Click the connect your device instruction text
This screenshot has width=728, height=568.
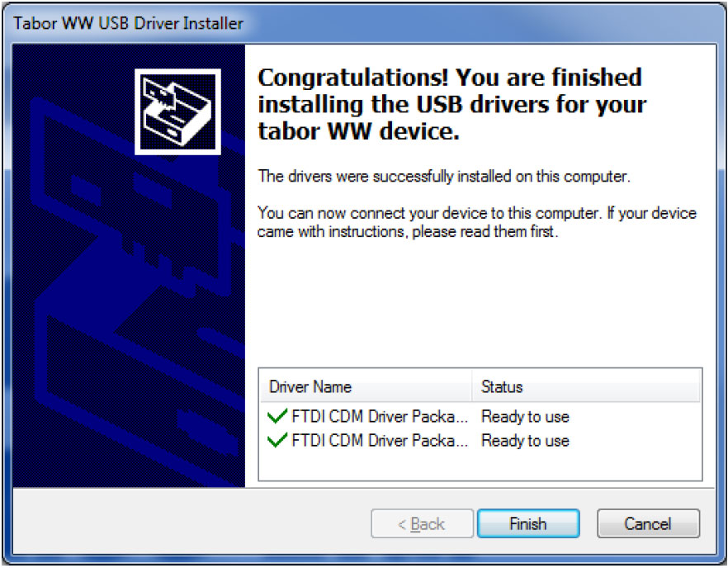(x=477, y=222)
